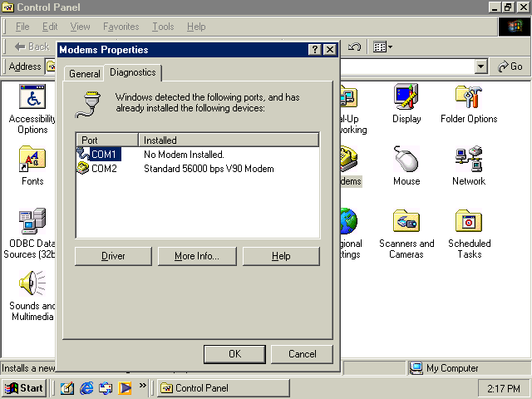The height and width of the screenshot is (399, 532).
Task: Click the Back toolbar button
Action: coord(32,47)
